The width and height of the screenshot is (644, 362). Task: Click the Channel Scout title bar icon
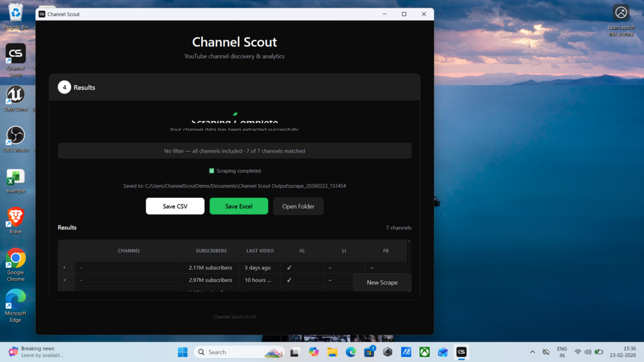coord(42,14)
